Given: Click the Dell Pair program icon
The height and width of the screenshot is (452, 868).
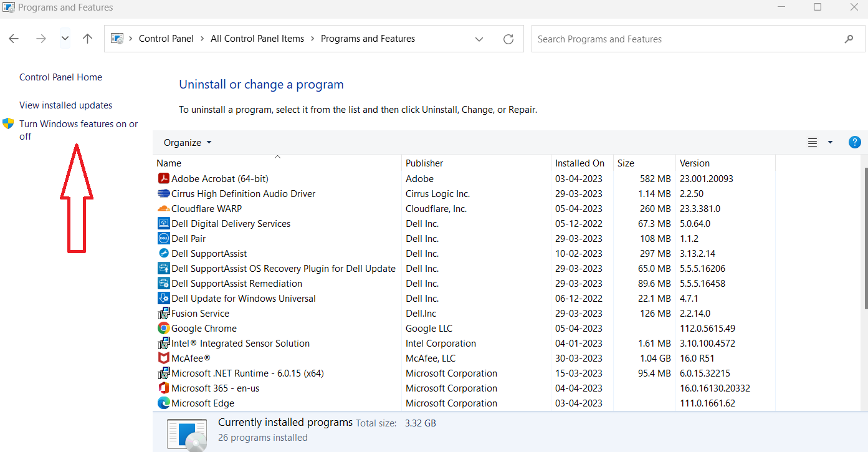Looking at the screenshot, I should click(x=164, y=239).
